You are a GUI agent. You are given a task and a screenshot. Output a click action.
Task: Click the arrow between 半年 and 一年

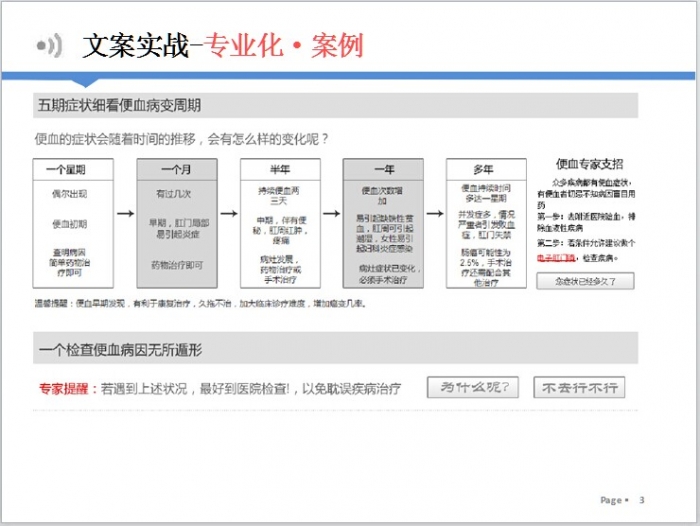click(x=331, y=213)
